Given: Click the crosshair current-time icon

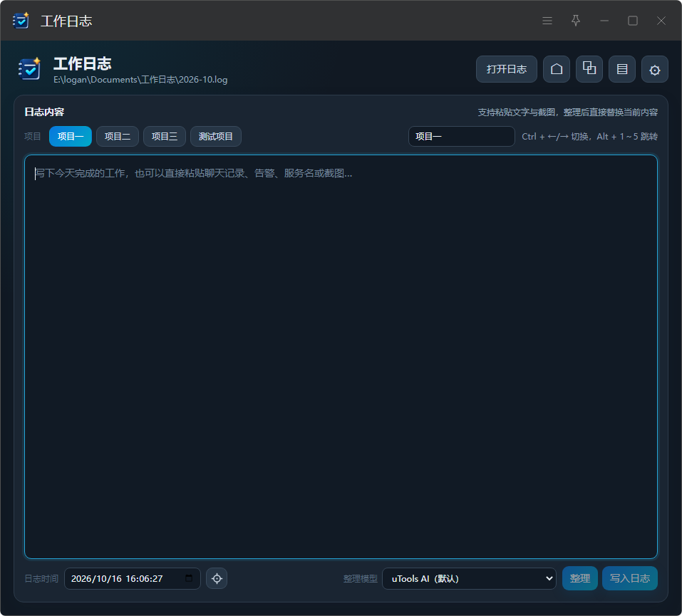Looking at the screenshot, I should [217, 578].
